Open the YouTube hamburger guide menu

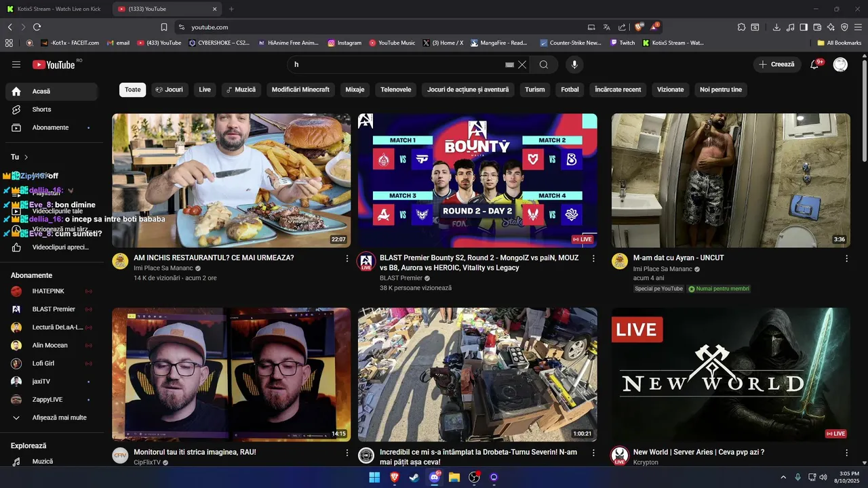pos(16,64)
